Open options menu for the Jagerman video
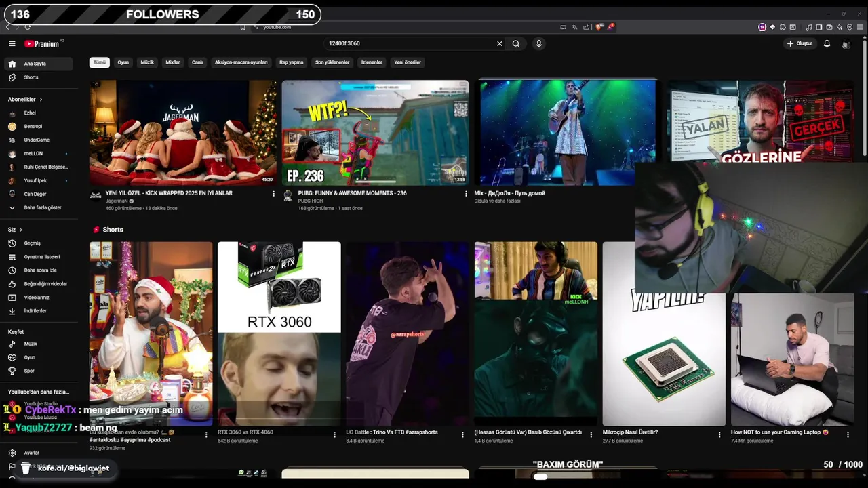868x488 pixels. [274, 194]
